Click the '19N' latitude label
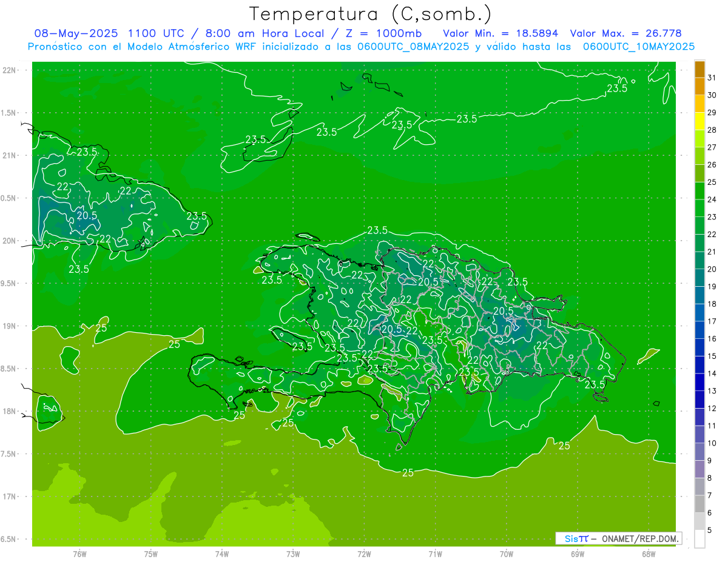 point(8,326)
